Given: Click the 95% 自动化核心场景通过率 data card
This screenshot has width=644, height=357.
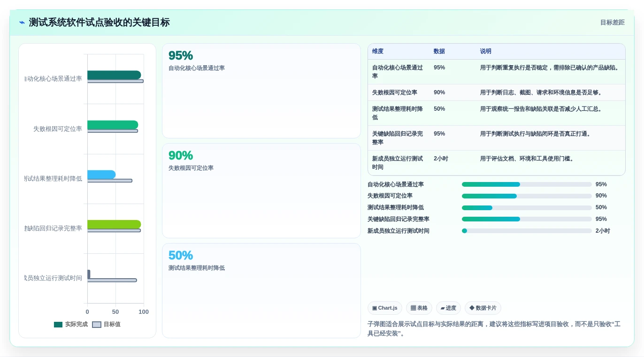Looking at the screenshot, I should pos(261,91).
